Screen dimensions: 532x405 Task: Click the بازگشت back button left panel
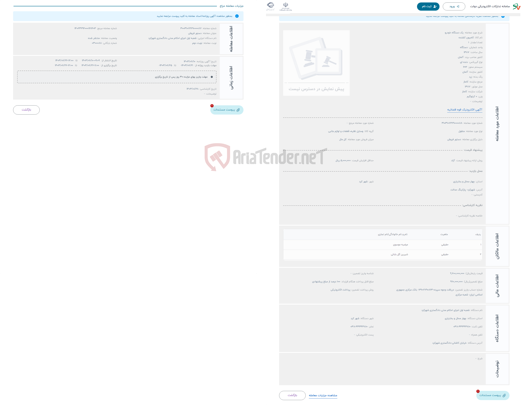pos(27,110)
